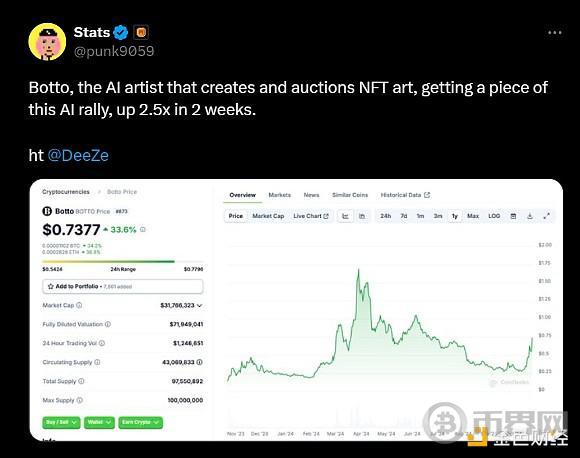The width and height of the screenshot is (580, 458).
Task: Click the download chart icon
Action: (x=530, y=216)
